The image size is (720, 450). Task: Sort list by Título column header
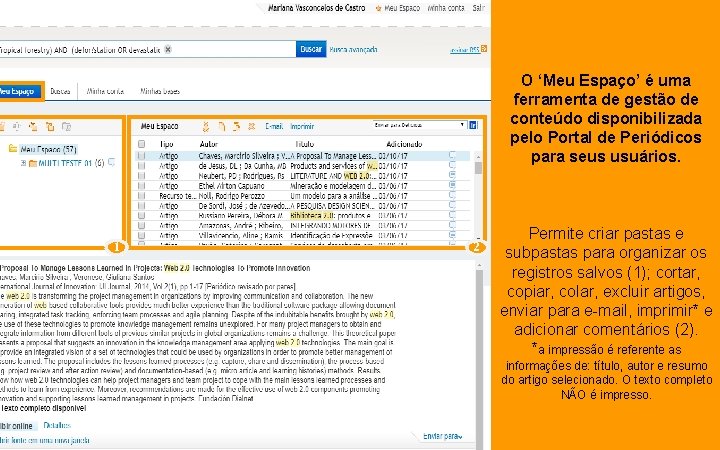click(x=304, y=144)
